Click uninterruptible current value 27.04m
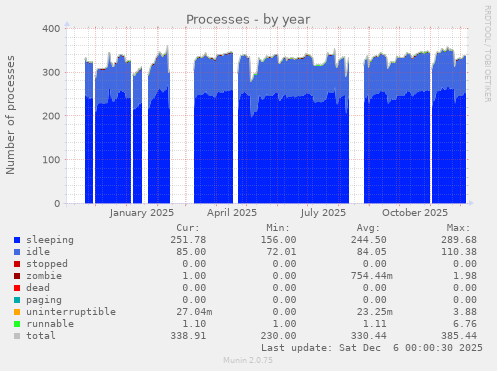The height and width of the screenshot is (371, 497). [x=194, y=312]
